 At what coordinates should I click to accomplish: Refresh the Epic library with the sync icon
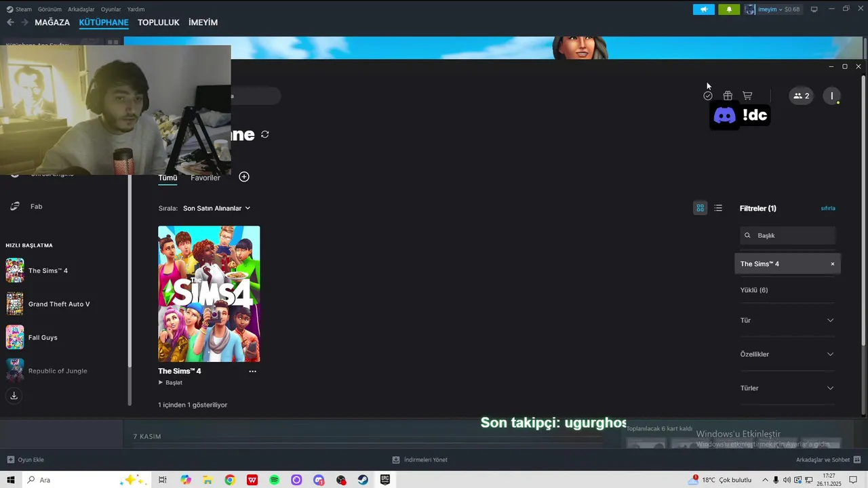[265, 134]
